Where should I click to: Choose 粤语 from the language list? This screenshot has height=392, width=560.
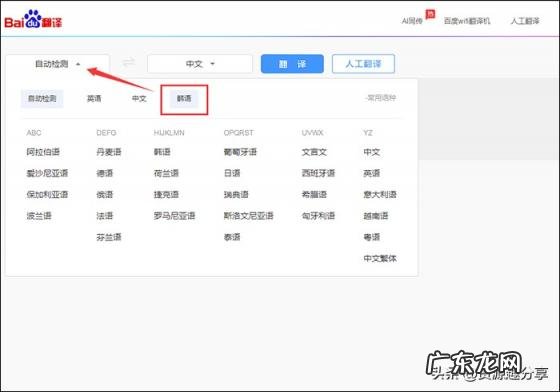pyautogui.click(x=372, y=237)
